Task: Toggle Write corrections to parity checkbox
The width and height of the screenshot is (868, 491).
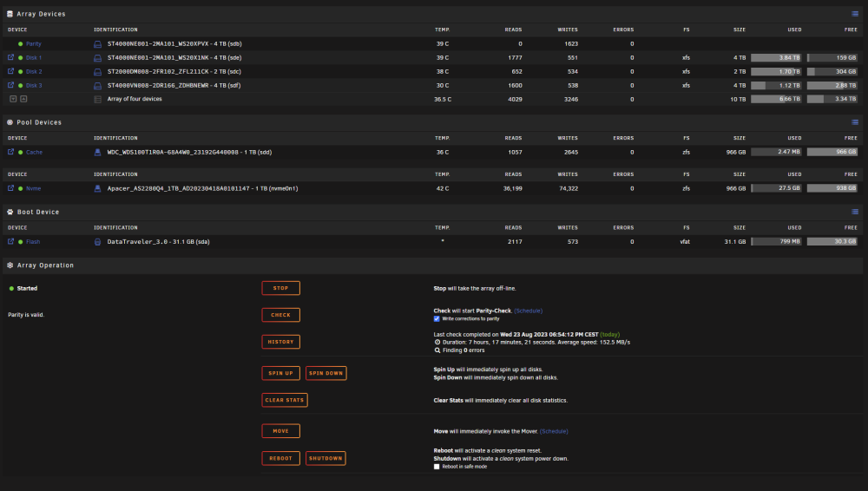Action: (437, 319)
